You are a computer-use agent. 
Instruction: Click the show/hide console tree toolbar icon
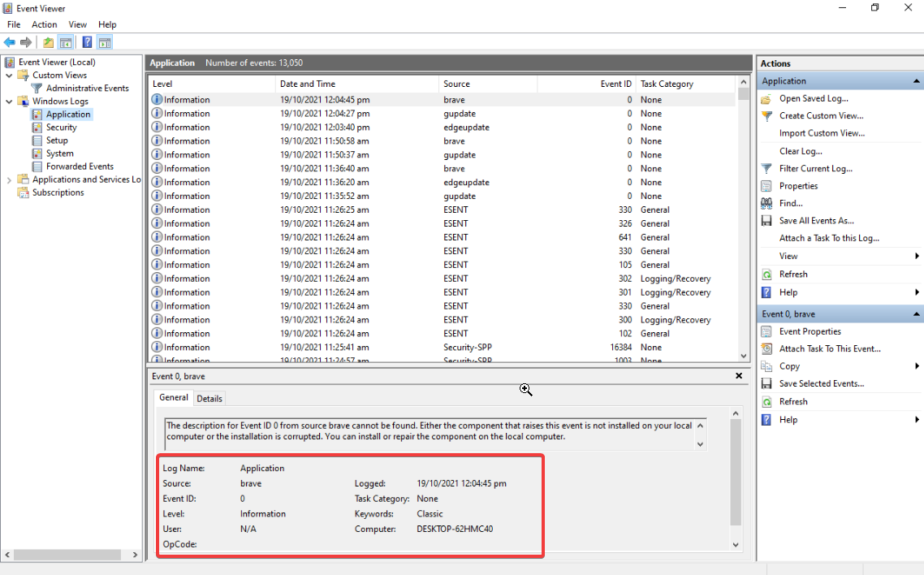tap(66, 42)
